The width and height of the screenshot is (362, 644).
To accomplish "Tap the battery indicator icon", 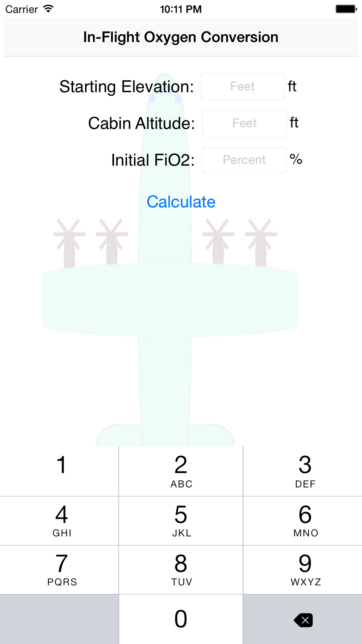I will pos(346,9).
